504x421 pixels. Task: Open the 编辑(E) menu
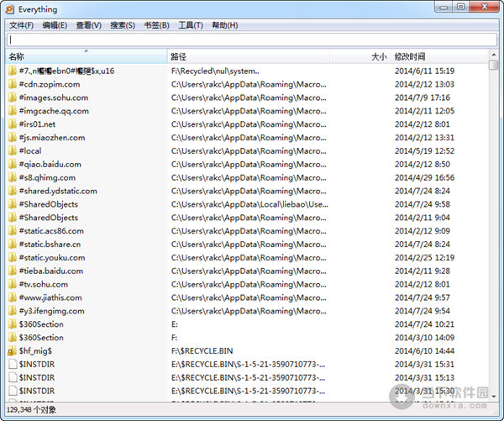pos(55,25)
